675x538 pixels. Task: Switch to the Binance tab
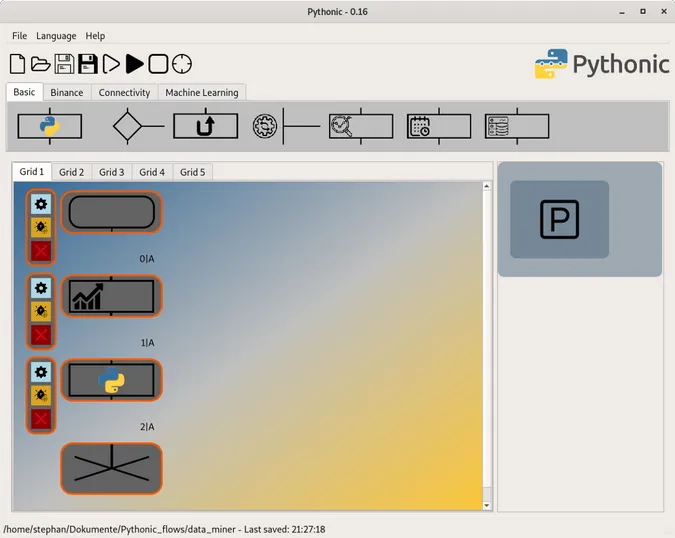(x=67, y=92)
